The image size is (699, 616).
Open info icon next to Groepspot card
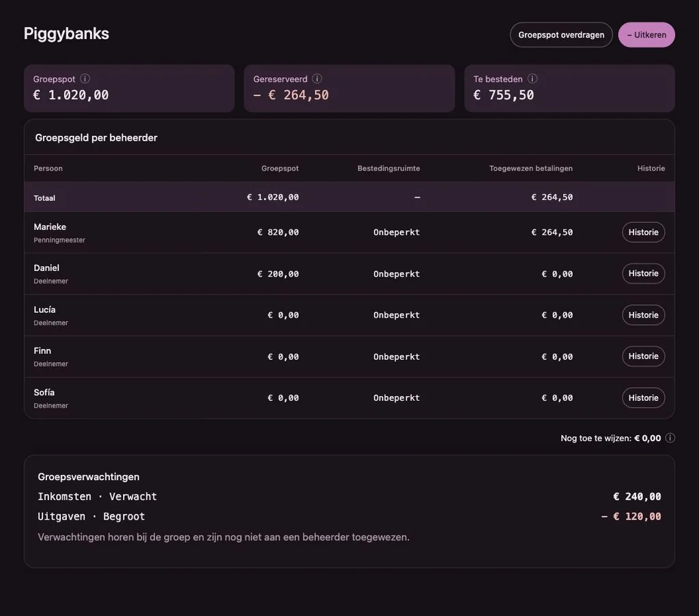[x=85, y=79]
